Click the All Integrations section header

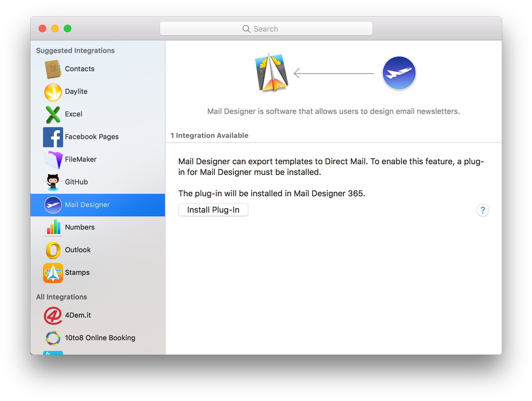[61, 297]
